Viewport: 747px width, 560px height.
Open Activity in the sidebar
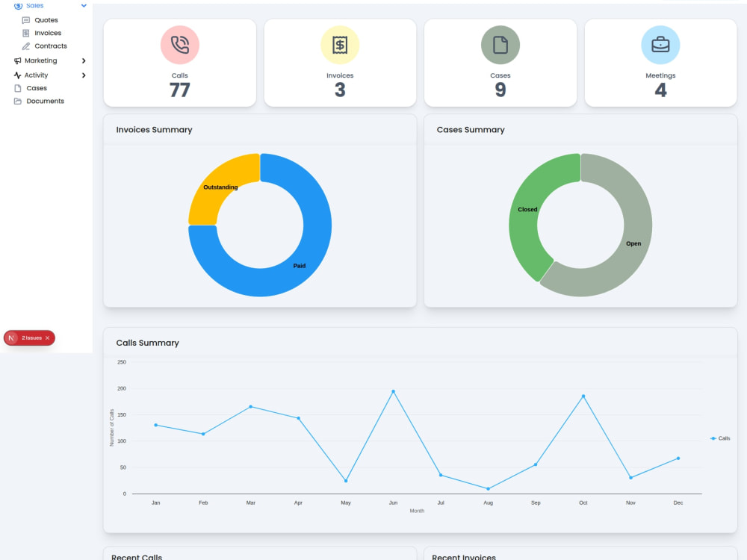(x=36, y=75)
